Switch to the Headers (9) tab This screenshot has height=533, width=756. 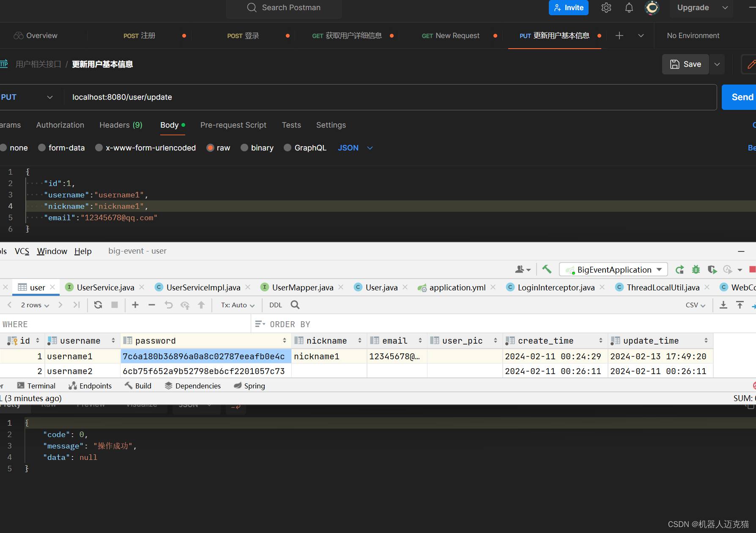121,125
